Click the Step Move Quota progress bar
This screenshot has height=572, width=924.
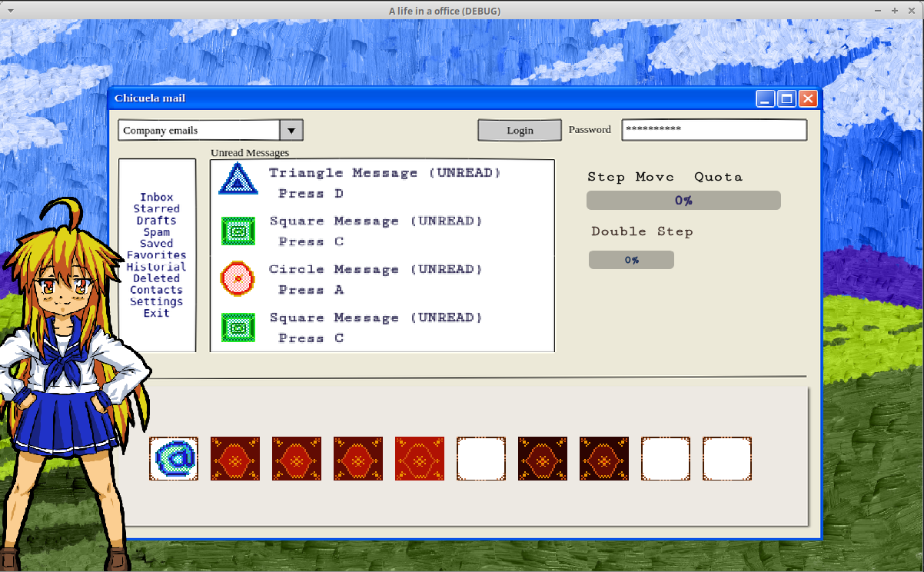pos(683,201)
